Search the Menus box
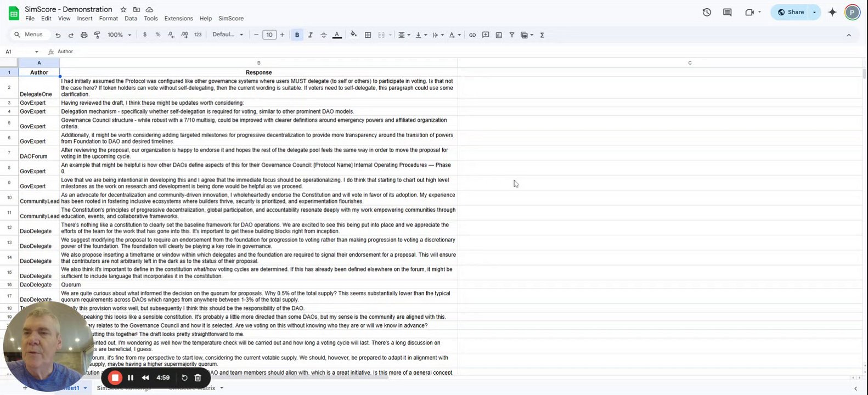 tap(29, 35)
